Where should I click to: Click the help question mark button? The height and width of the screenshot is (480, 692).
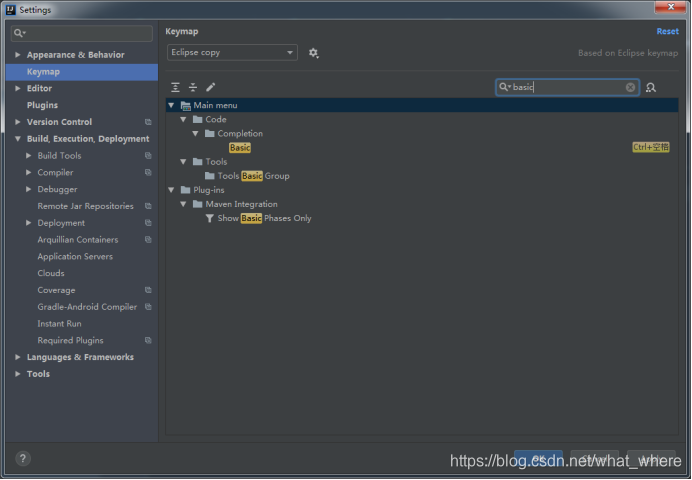point(23,458)
